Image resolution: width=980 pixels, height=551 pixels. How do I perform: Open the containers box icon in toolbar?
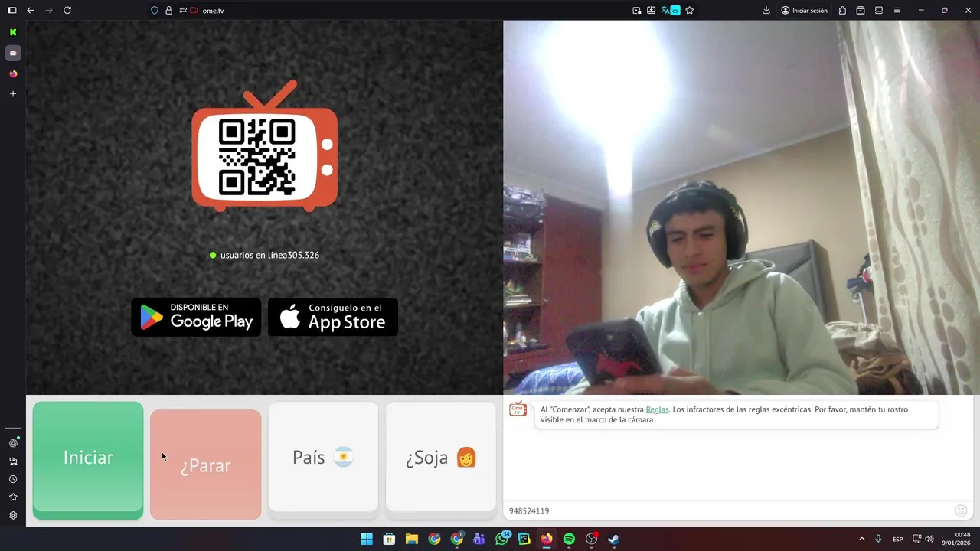click(861, 11)
